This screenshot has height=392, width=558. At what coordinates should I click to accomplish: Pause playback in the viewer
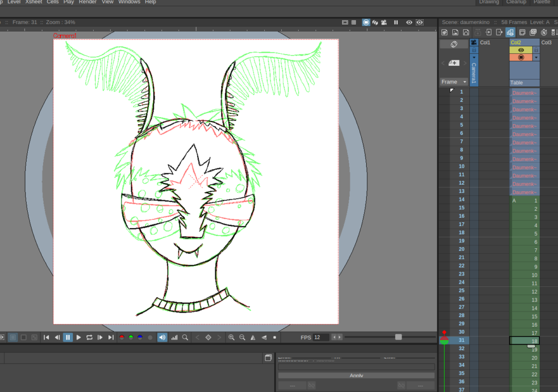(x=68, y=338)
